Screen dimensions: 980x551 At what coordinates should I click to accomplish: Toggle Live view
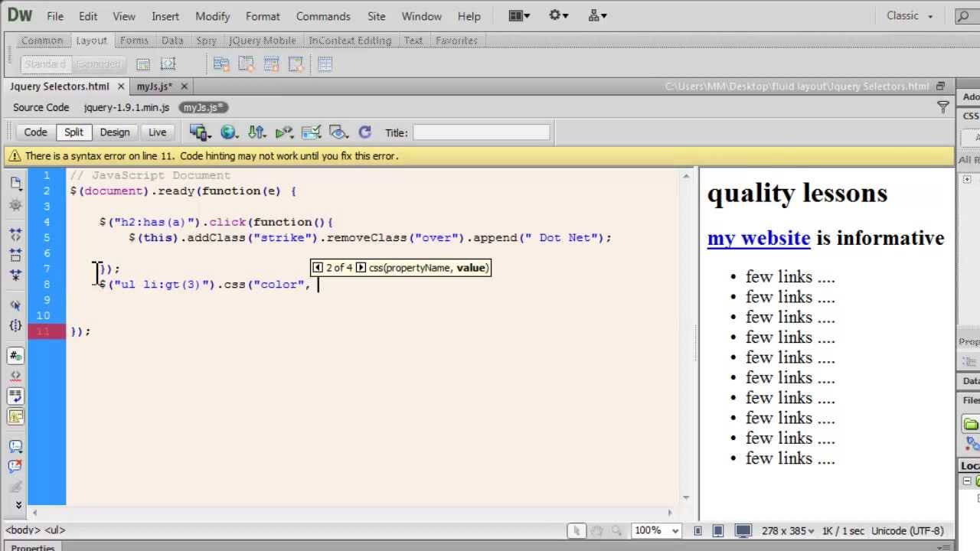(157, 132)
